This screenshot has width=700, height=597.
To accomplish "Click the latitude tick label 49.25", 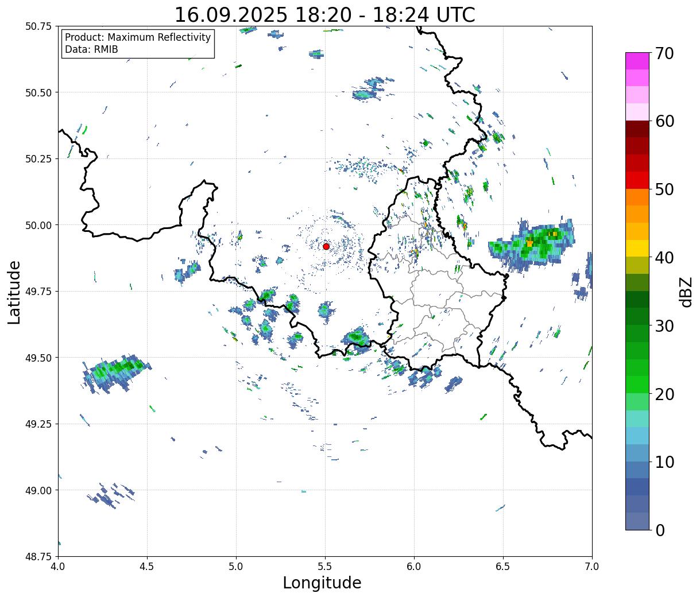I will point(38,424).
